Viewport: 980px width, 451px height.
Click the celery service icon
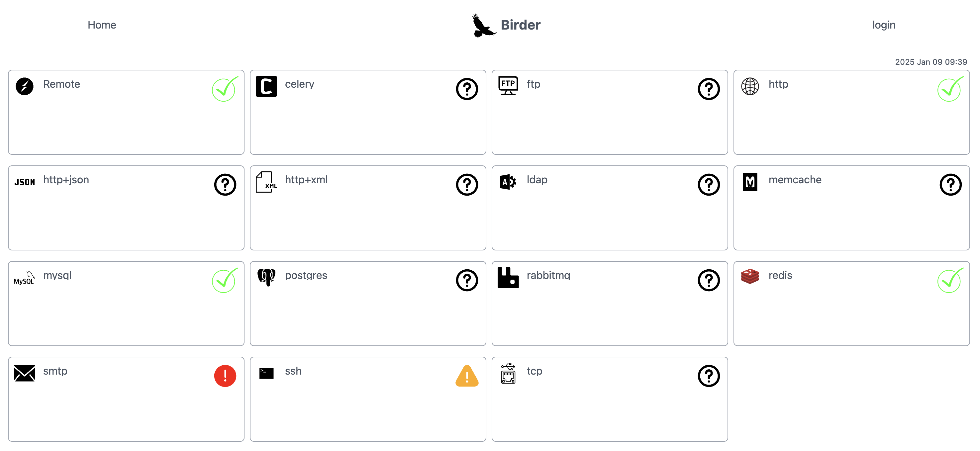click(x=266, y=86)
